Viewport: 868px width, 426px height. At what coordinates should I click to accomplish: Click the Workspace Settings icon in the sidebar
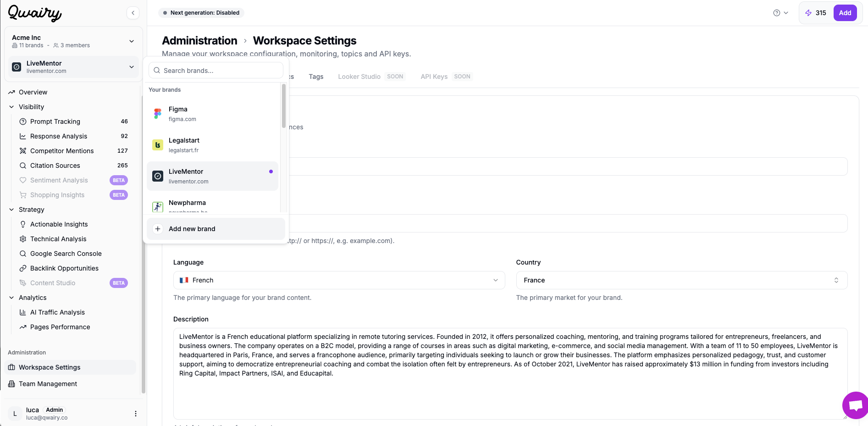[11, 367]
